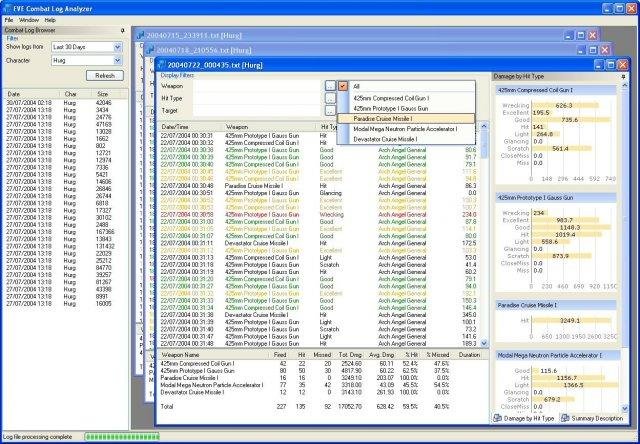Viewport: 640px width, 444px height.
Task: Choose All in the weapon list
Action: point(406,87)
